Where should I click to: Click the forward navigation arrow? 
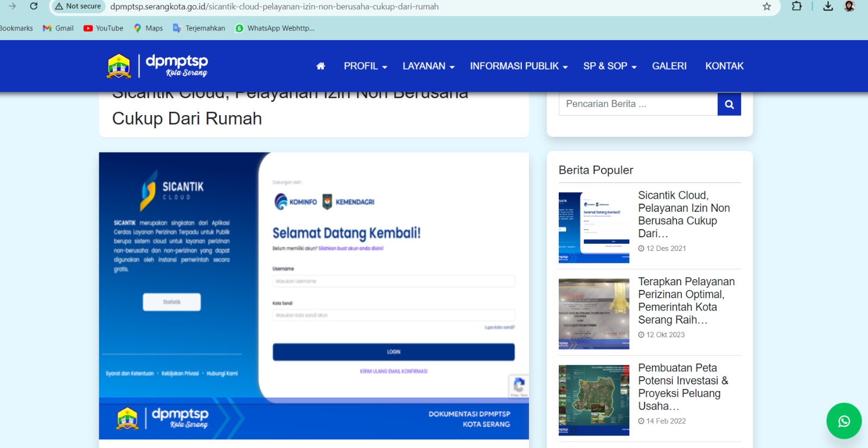point(12,6)
